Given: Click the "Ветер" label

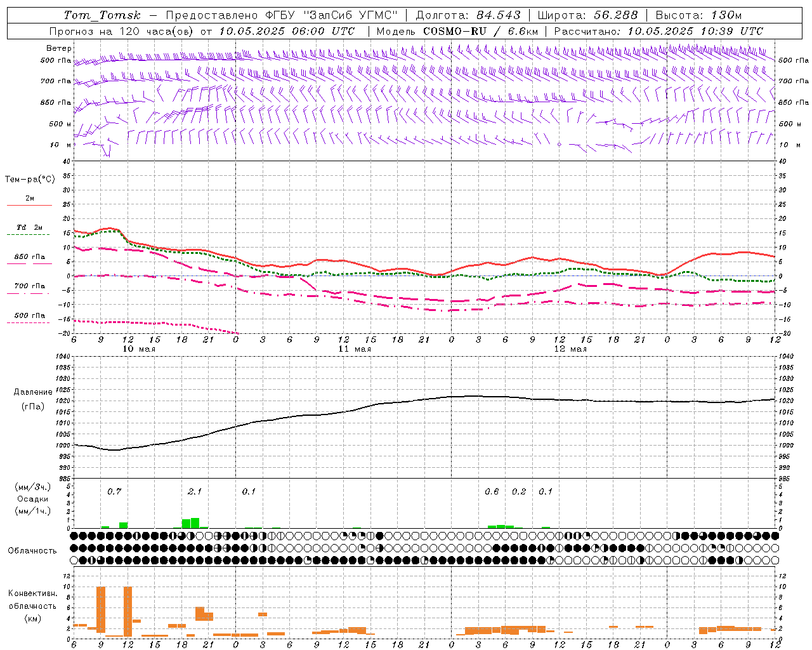Looking at the screenshot, I should pyautogui.click(x=59, y=48).
